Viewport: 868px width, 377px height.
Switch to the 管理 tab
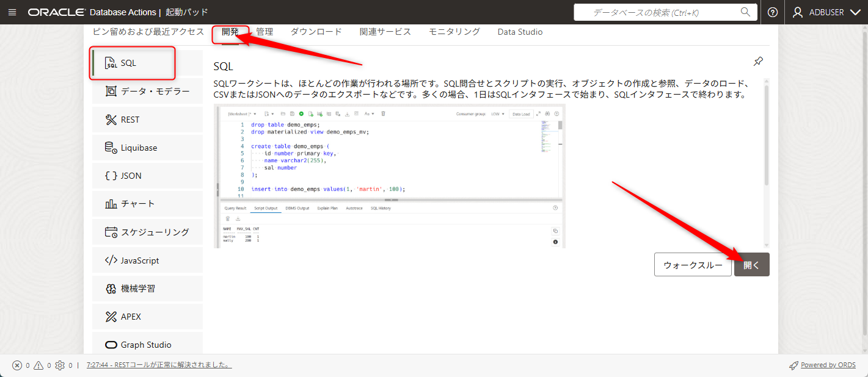click(x=264, y=32)
